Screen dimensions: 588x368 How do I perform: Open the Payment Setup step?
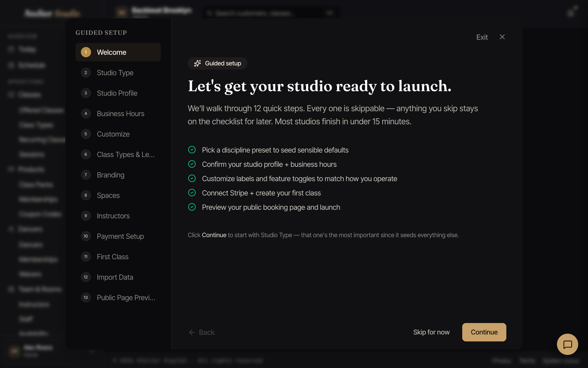(118, 236)
